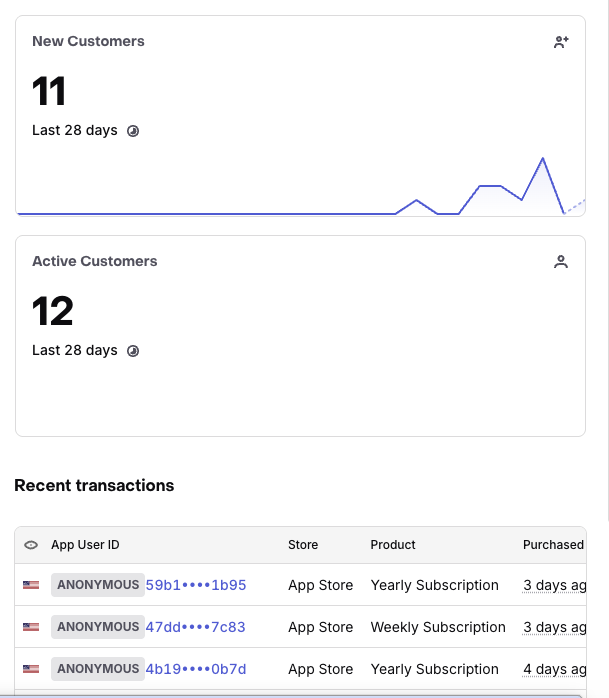Click the Active Customers value 12
The width and height of the screenshot is (609, 698).
click(x=53, y=311)
